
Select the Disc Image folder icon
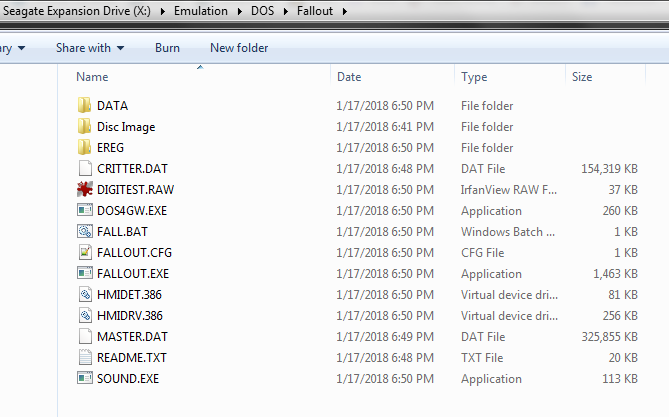click(x=84, y=126)
